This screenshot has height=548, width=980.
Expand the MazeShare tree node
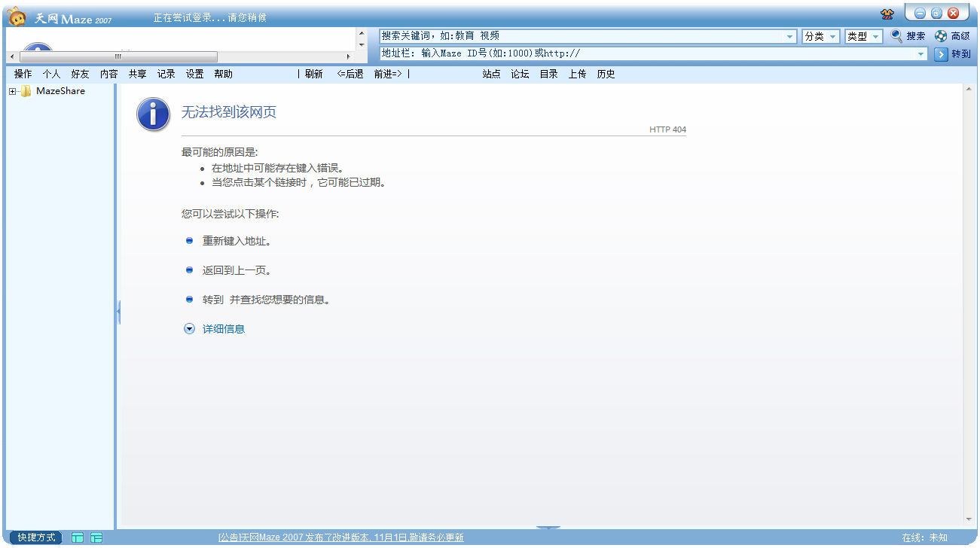(12, 92)
